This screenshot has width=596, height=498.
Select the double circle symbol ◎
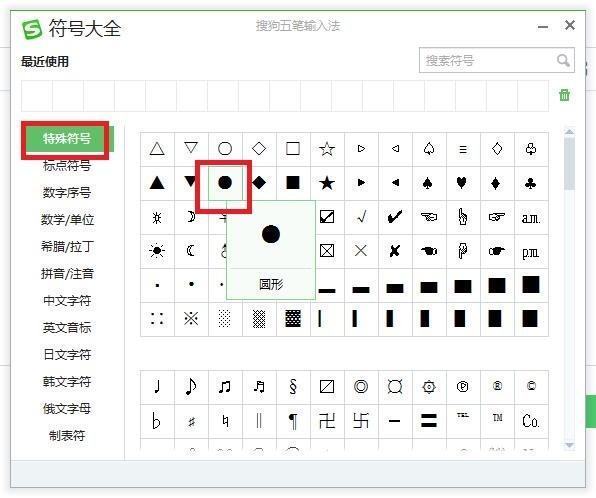point(361,387)
